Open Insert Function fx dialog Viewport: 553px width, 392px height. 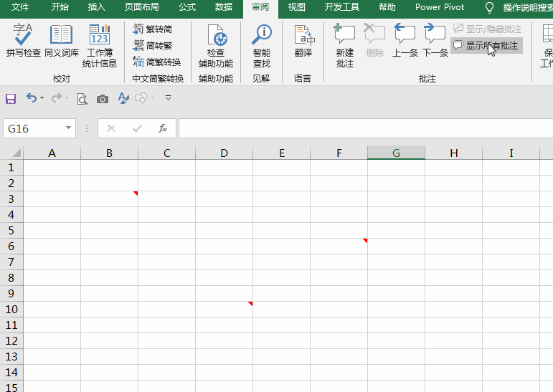coord(163,128)
